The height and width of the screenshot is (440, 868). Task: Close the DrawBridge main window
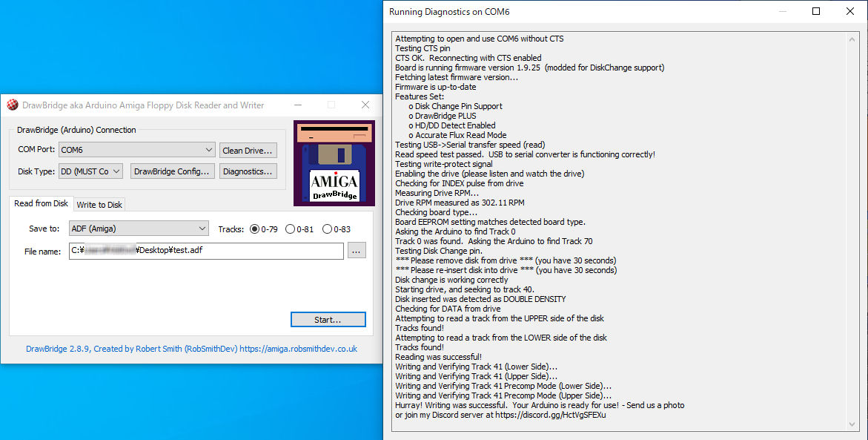tap(365, 105)
